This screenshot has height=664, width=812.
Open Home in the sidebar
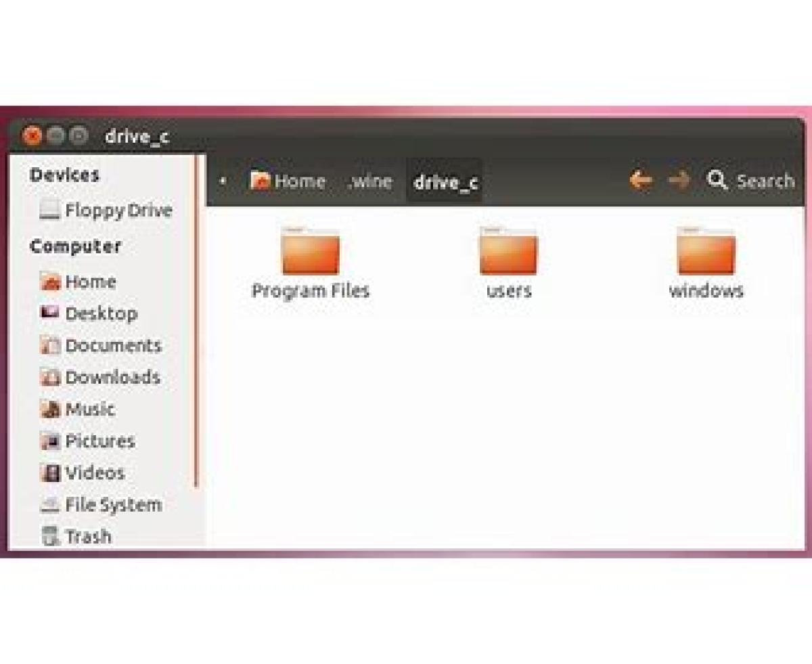coord(77,282)
